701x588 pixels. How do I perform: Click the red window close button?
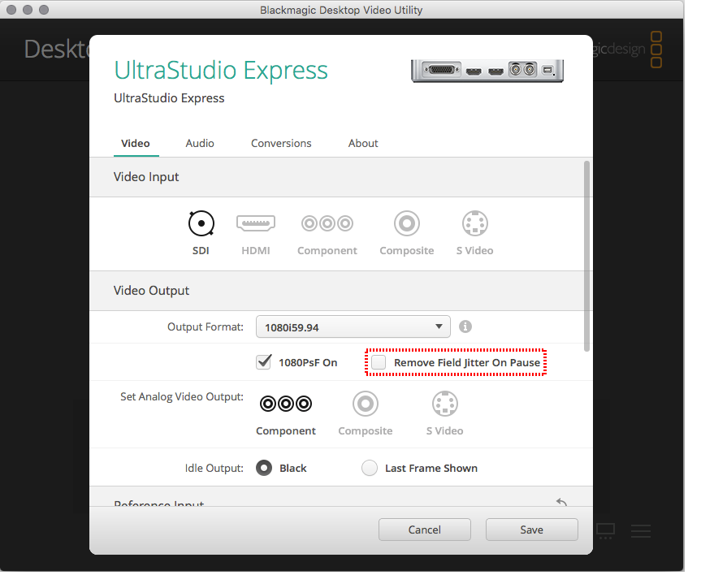(11, 10)
